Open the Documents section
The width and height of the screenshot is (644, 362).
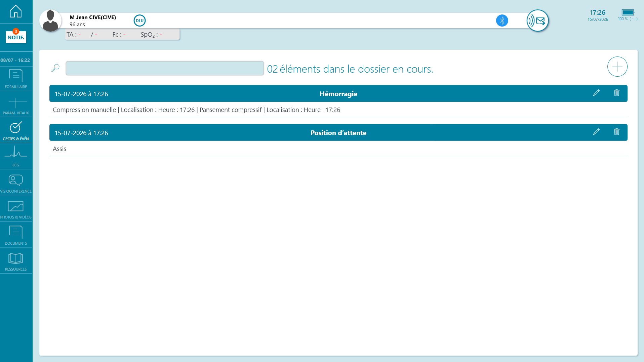[x=16, y=235]
